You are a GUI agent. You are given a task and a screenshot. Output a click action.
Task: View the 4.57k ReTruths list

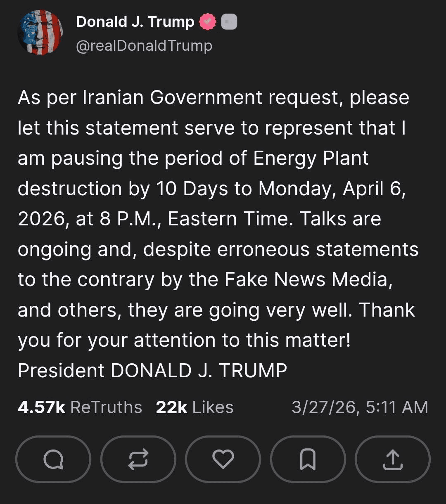pyautogui.click(x=80, y=407)
